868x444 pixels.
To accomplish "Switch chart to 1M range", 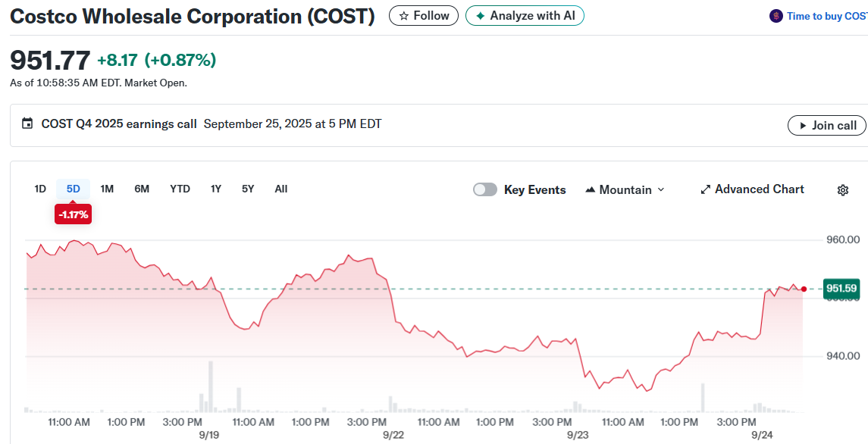I will (107, 189).
